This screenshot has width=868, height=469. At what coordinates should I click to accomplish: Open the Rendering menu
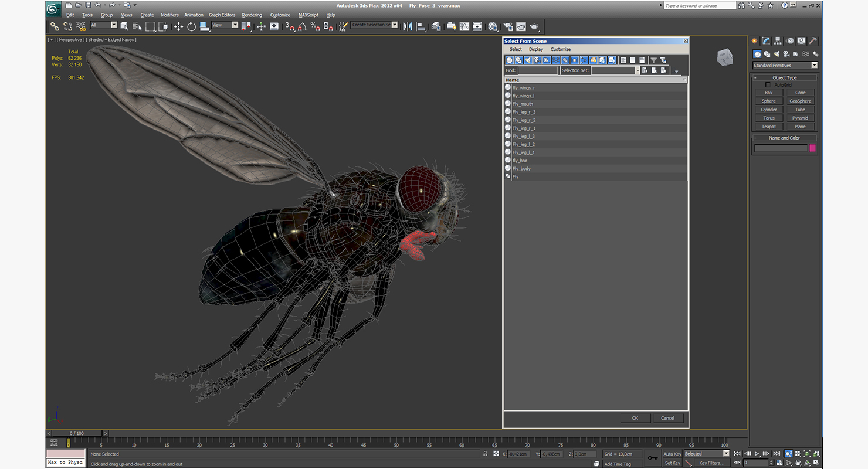pyautogui.click(x=252, y=15)
